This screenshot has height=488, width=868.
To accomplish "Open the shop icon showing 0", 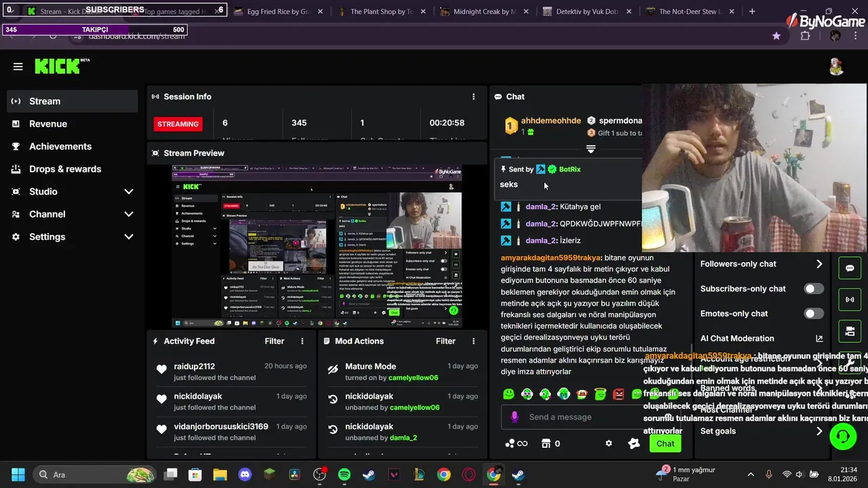I will coord(550,443).
